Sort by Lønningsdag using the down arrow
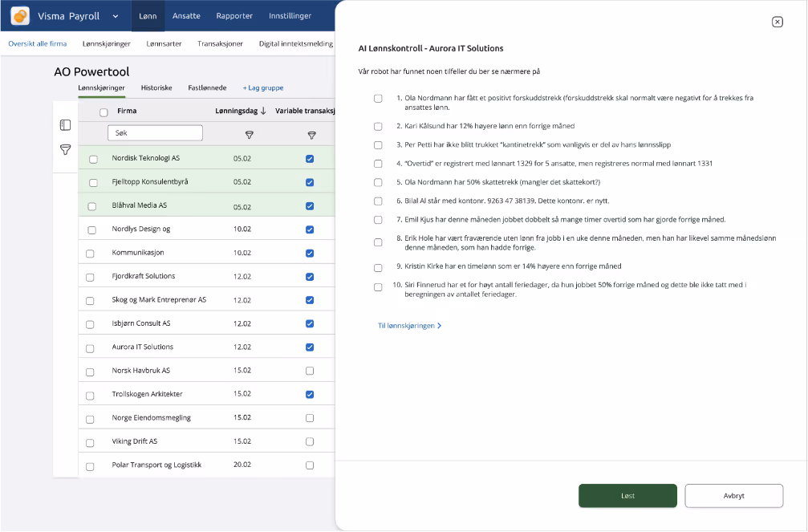Screen dimensions: 808x532 [263, 111]
